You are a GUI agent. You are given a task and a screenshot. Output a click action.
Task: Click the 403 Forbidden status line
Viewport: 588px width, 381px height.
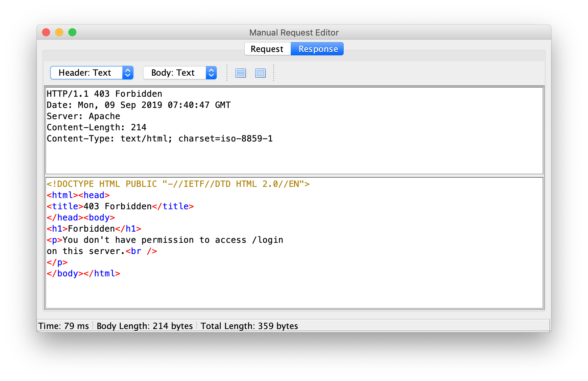(x=104, y=94)
